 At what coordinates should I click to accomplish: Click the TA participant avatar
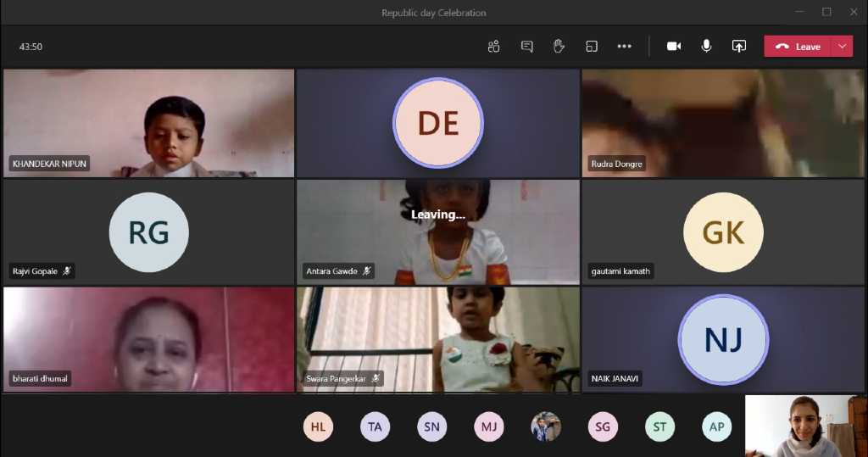375,426
